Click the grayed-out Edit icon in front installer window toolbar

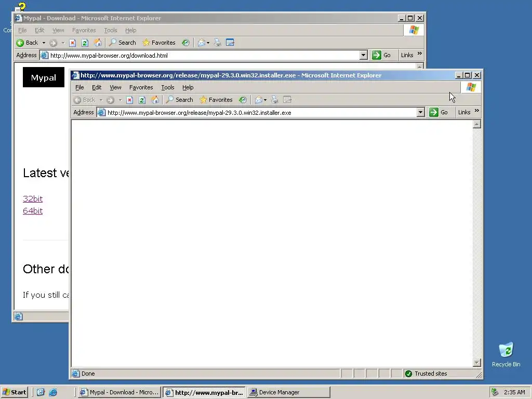point(287,100)
